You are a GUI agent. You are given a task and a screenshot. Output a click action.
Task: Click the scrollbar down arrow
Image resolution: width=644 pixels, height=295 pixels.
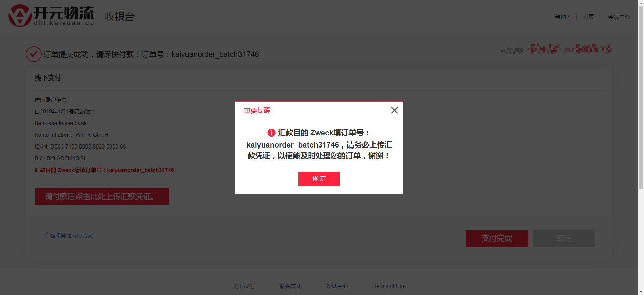tap(641, 292)
